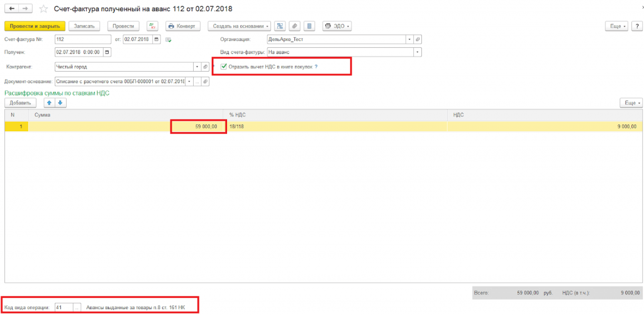
Task: Move row up with blue arrow
Action: [x=49, y=103]
